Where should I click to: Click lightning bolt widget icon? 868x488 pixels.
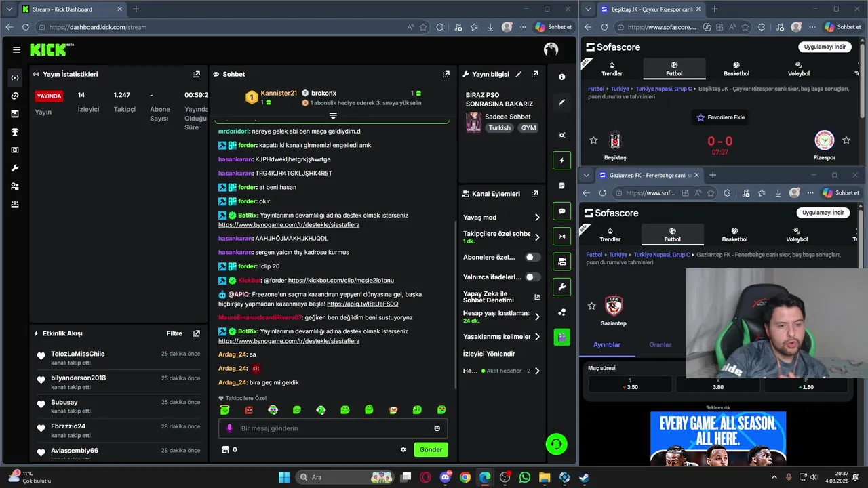click(561, 161)
